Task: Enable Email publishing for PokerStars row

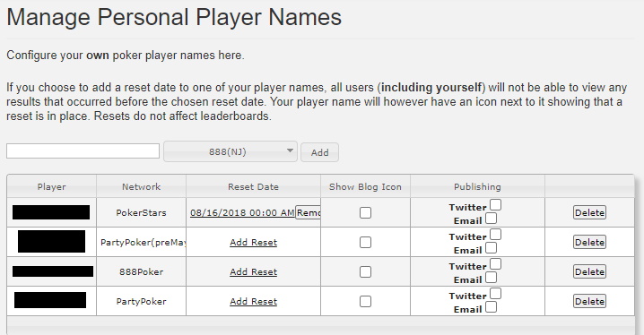Action: point(491,219)
